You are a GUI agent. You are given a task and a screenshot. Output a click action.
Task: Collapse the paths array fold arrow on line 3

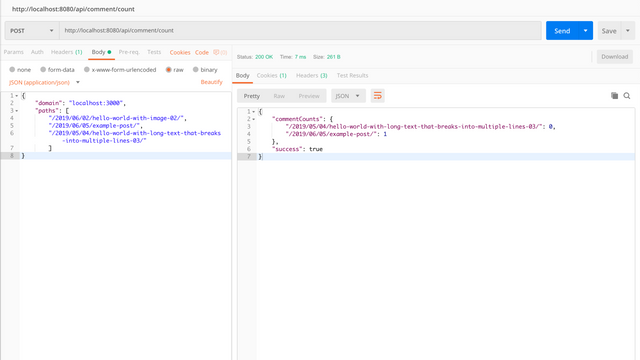[x=17, y=111]
